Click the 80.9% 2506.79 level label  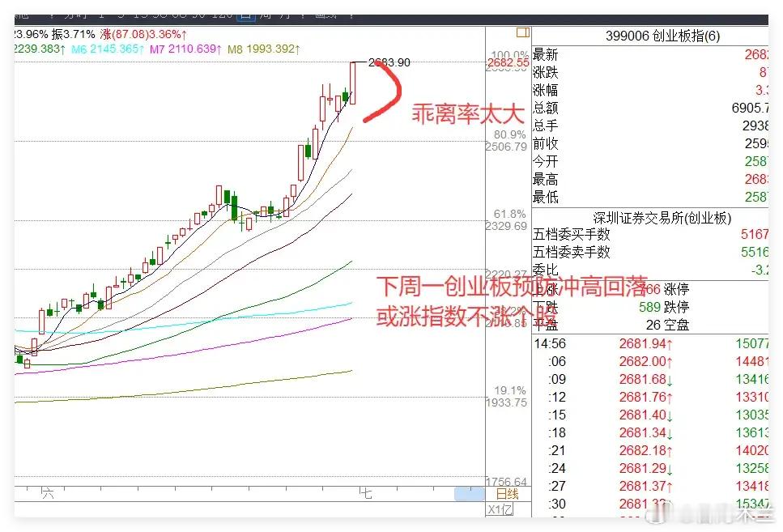[506, 141]
